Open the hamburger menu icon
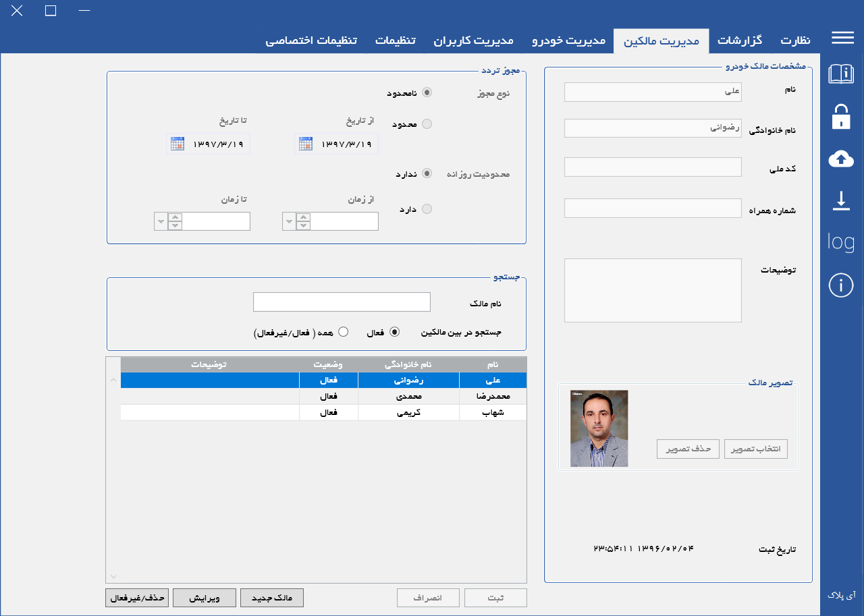Screen dimensions: 864x616 (x=842, y=38)
